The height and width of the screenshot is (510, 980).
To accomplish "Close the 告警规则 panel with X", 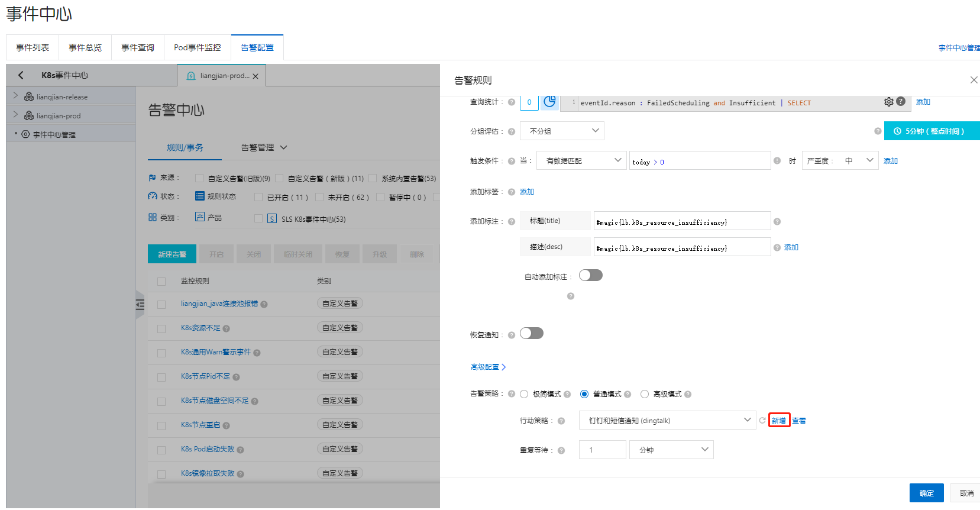I will coord(973,80).
